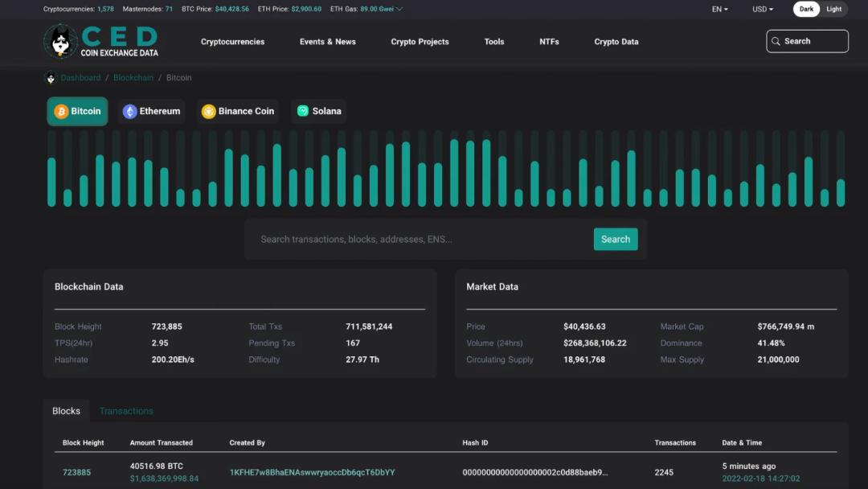
Task: Click the Bitcoin coin icon
Action: pyautogui.click(x=61, y=111)
